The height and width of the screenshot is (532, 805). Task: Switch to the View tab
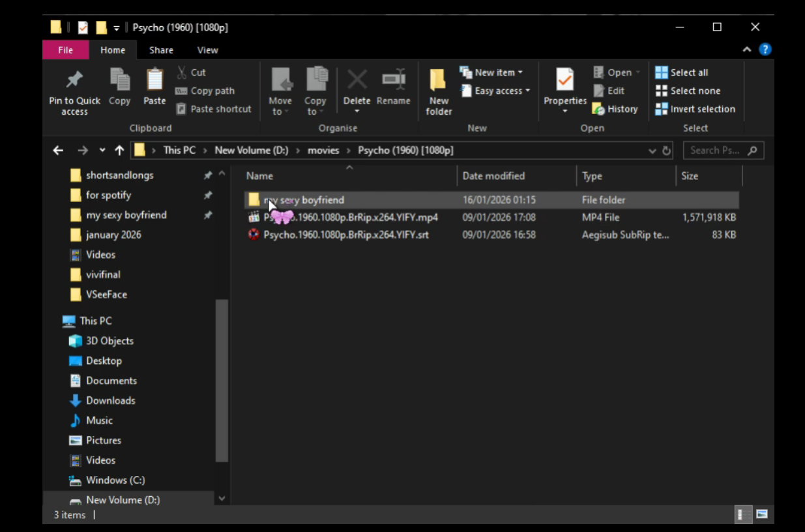tap(207, 50)
